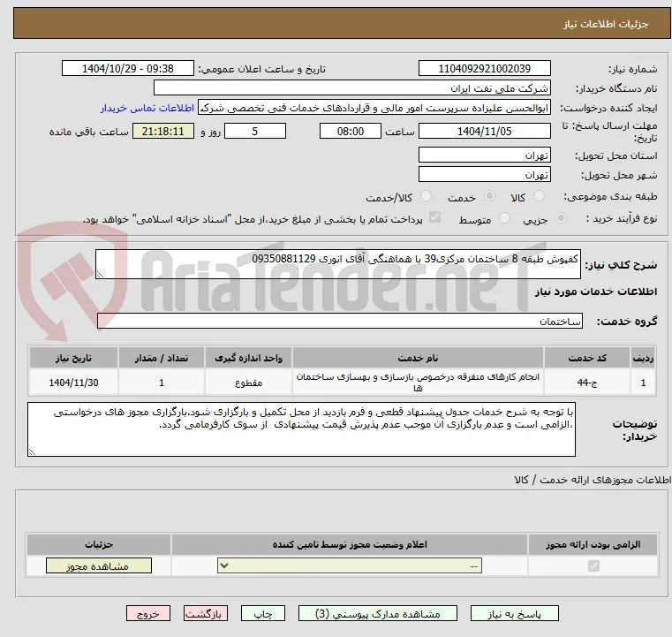
Task: Click the ردیف column header
Action: (x=643, y=358)
